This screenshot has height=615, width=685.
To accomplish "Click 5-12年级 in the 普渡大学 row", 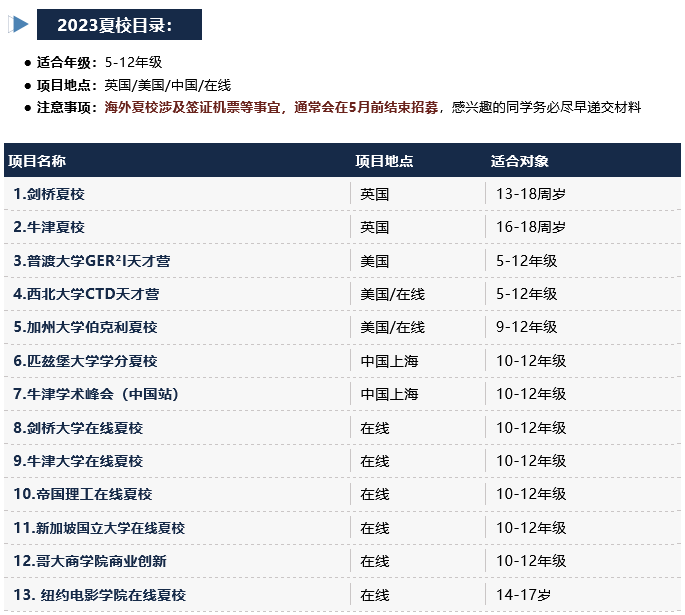I will [526, 261].
